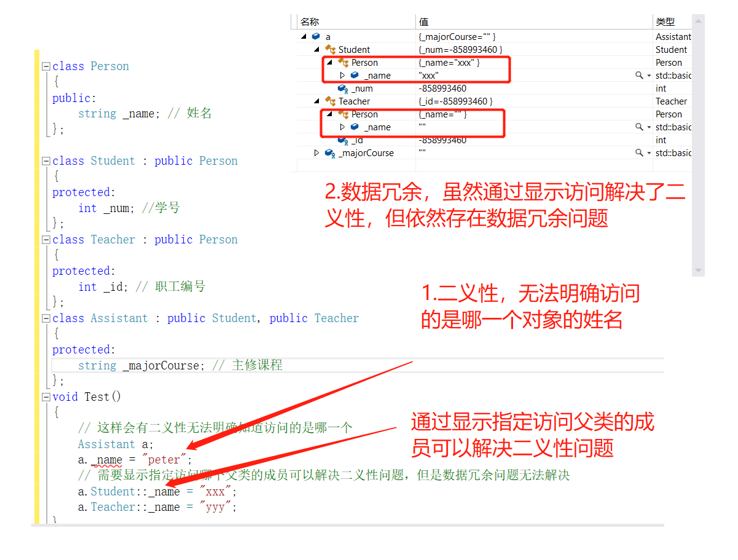The width and height of the screenshot is (738, 560).
Task: Collapse the void Test() function block
Action: tap(45, 397)
